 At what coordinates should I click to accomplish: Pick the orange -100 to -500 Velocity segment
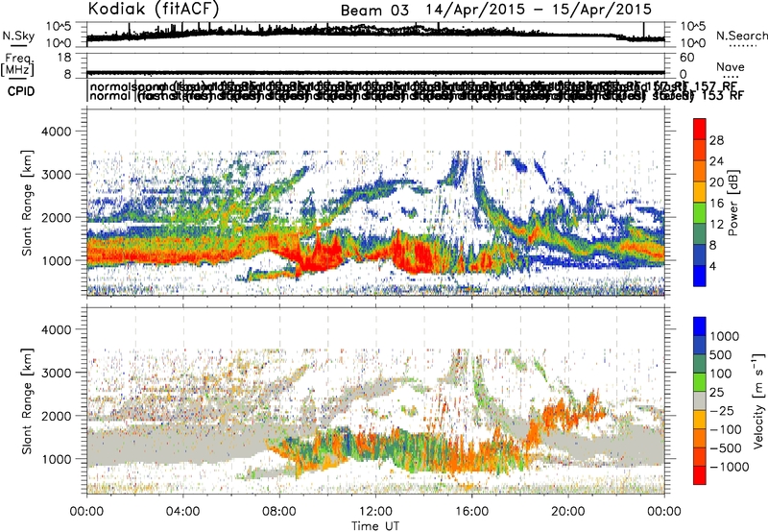tap(700, 439)
